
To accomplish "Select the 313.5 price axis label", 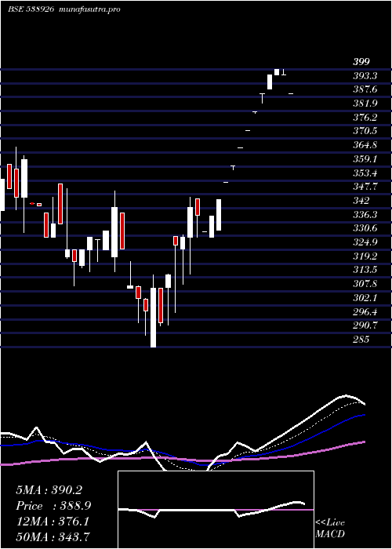I will (x=365, y=271).
